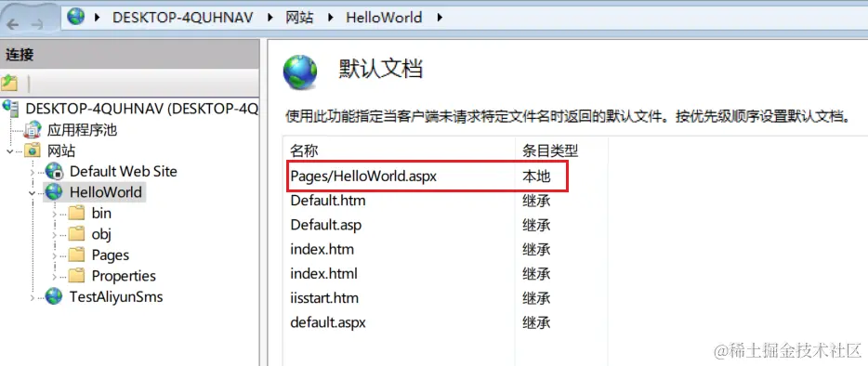
Task: Select 应用程序池 in the connections tree
Action: (x=82, y=130)
